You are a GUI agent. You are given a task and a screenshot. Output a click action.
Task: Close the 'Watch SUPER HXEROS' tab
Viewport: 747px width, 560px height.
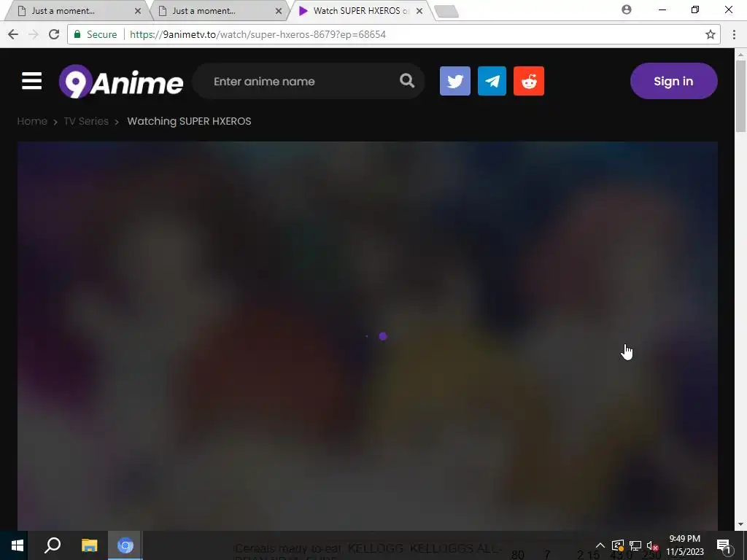419,10
